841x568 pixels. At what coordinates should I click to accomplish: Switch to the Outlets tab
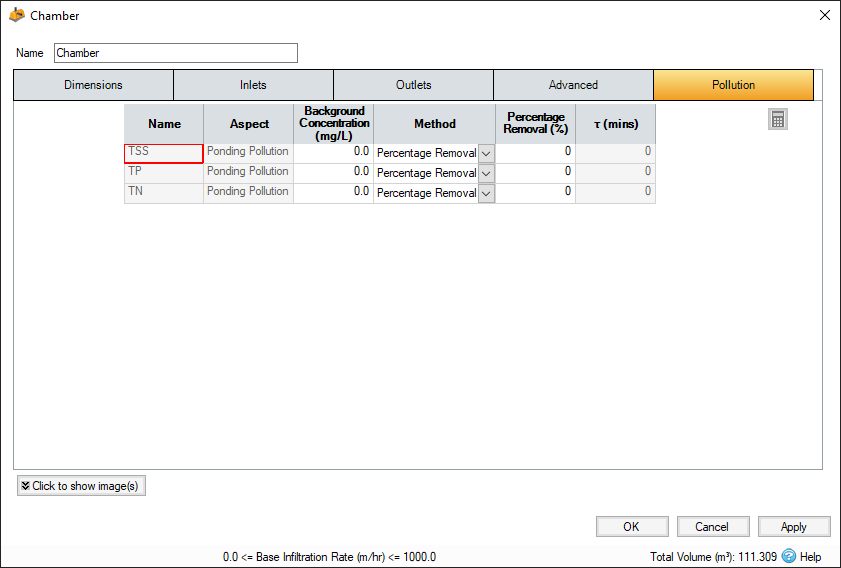pyautogui.click(x=414, y=85)
